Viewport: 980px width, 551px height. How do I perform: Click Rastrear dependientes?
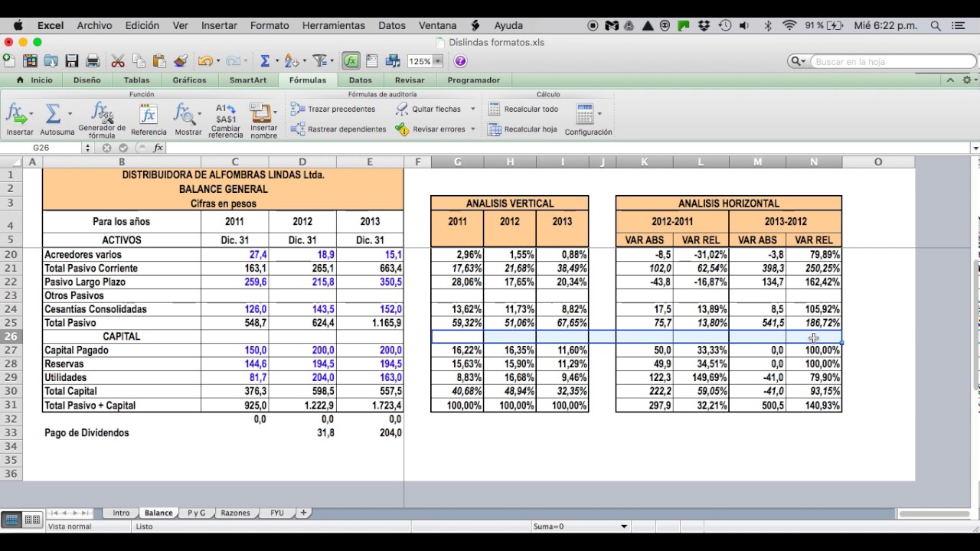click(338, 129)
